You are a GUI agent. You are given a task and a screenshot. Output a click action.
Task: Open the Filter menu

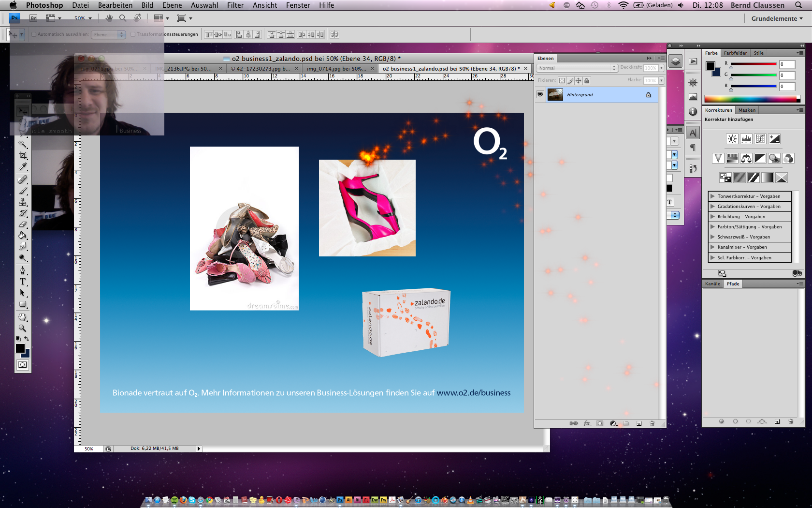pos(235,5)
